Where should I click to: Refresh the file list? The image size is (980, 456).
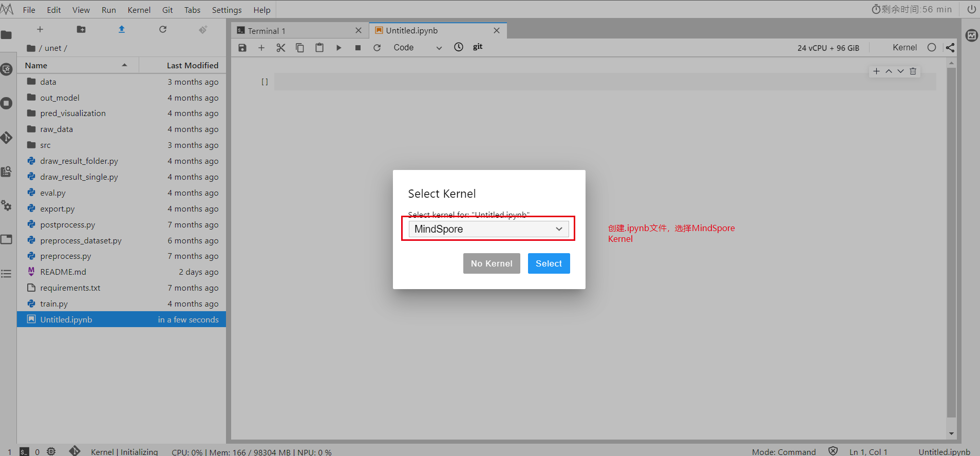pos(163,29)
